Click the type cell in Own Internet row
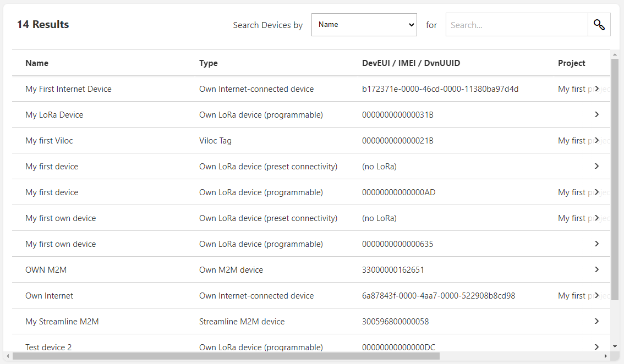 [x=256, y=296]
